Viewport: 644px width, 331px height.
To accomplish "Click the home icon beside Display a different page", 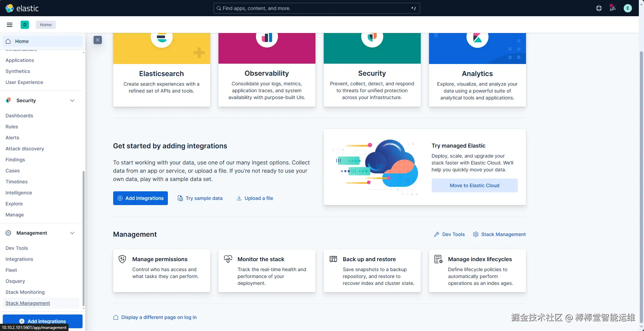I will tap(116, 317).
